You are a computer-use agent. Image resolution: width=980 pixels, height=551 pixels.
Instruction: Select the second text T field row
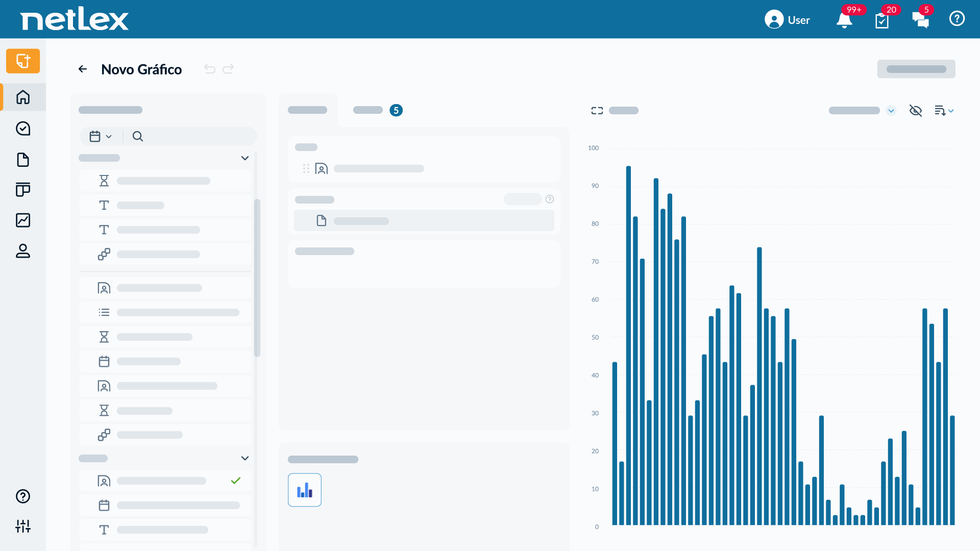[165, 230]
